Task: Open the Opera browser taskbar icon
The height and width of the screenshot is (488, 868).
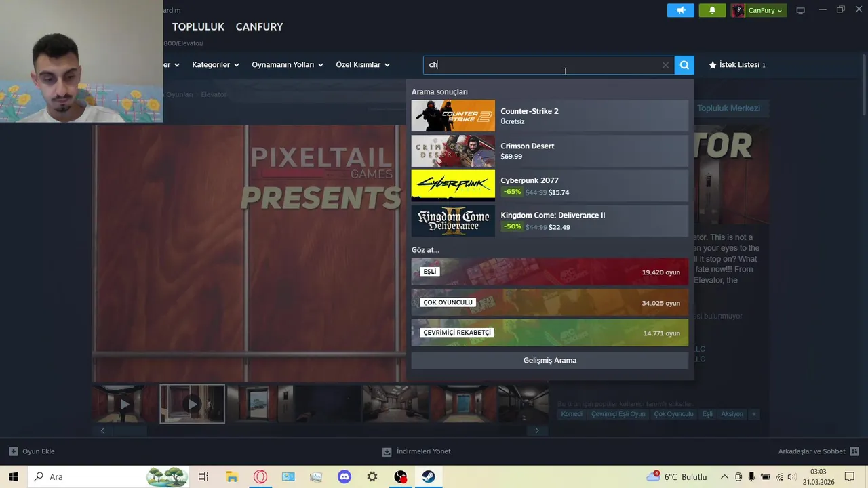Action: pos(260,476)
